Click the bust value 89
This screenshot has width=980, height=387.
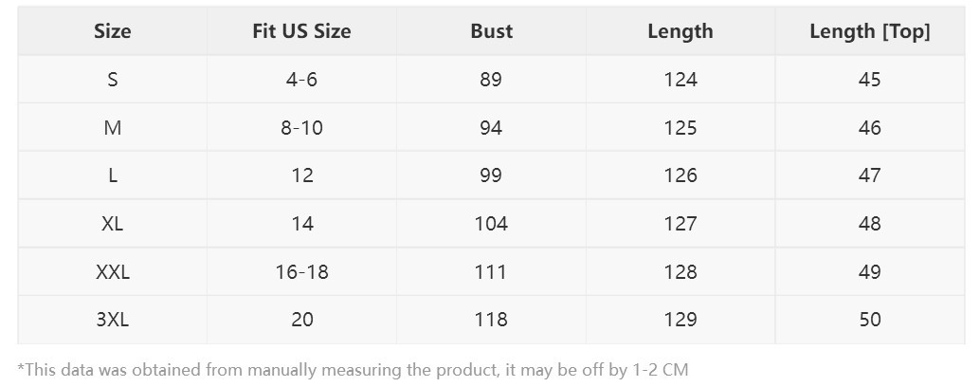pos(491,80)
